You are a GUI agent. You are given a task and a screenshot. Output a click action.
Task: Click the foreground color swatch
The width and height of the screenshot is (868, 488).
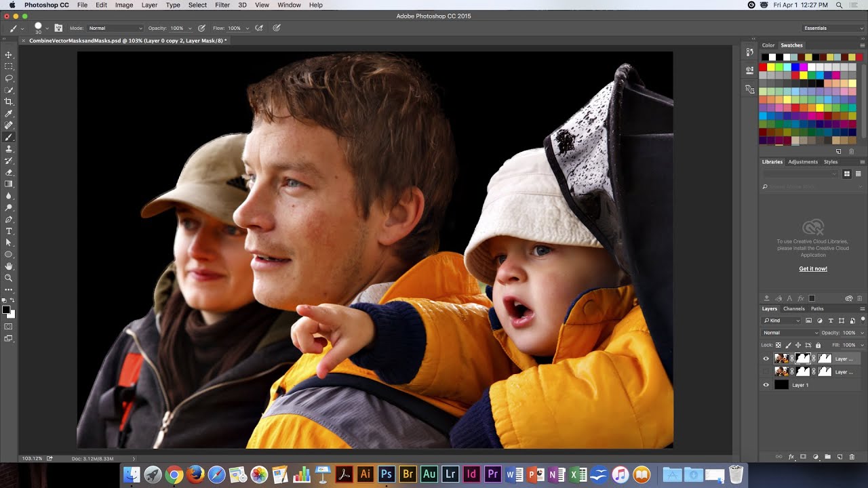pyautogui.click(x=5, y=310)
